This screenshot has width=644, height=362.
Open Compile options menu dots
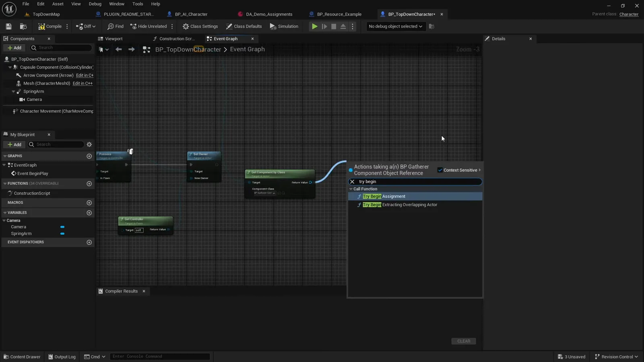point(67,27)
